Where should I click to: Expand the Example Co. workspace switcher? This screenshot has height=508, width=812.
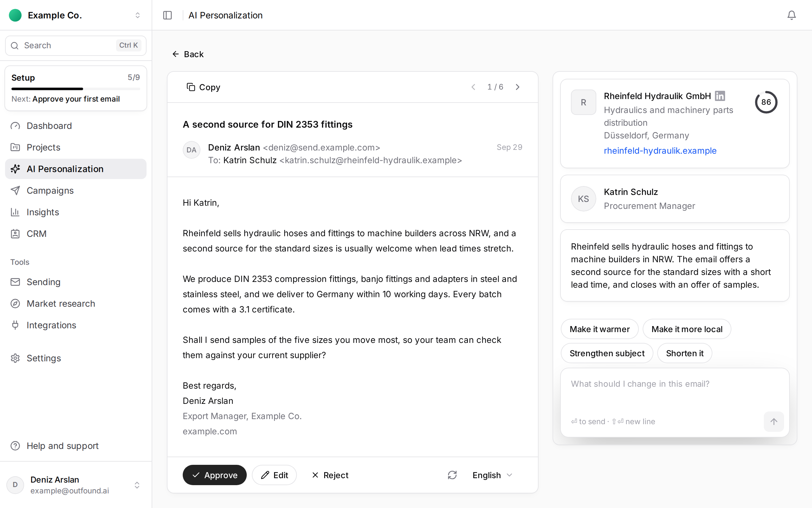[x=76, y=15]
